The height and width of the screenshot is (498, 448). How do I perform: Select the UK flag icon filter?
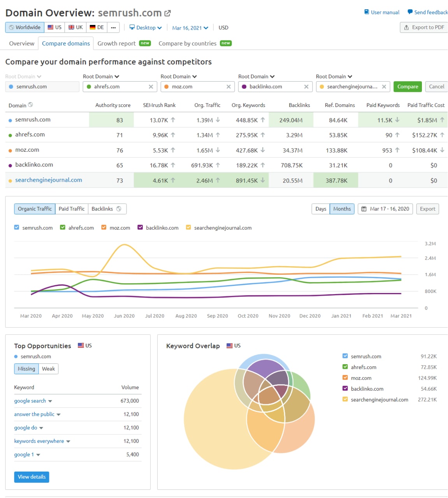click(x=71, y=27)
